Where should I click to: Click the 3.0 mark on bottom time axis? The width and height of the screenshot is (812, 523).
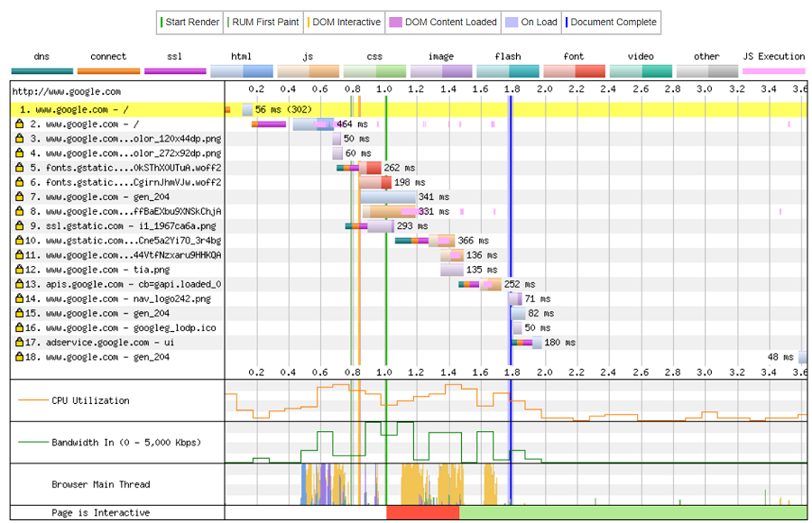pos(705,372)
